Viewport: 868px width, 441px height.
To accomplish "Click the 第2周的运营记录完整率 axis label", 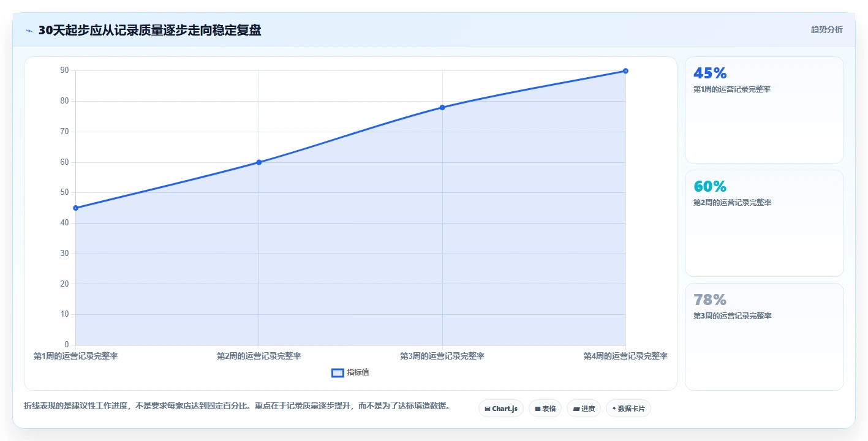I will [259, 356].
